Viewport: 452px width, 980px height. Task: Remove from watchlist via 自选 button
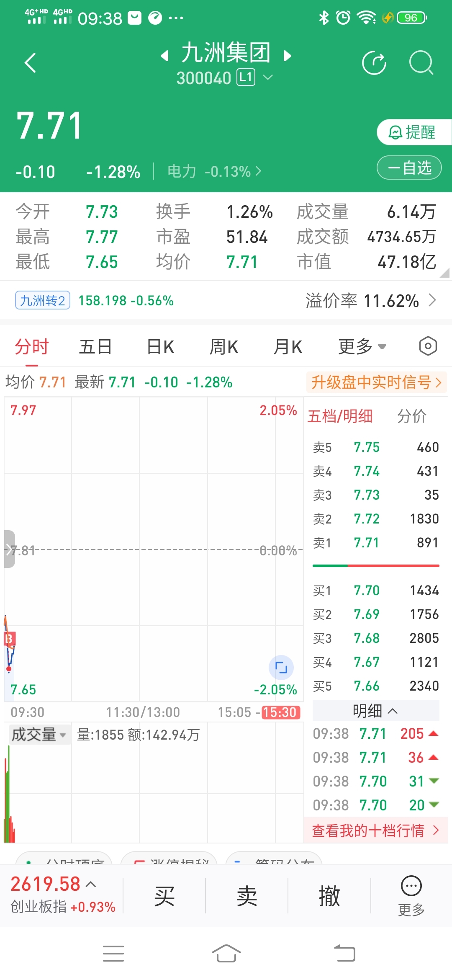coord(409,168)
